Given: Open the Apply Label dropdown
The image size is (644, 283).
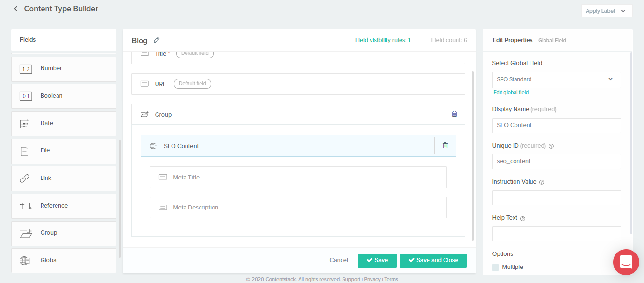Looking at the screenshot, I should [607, 11].
